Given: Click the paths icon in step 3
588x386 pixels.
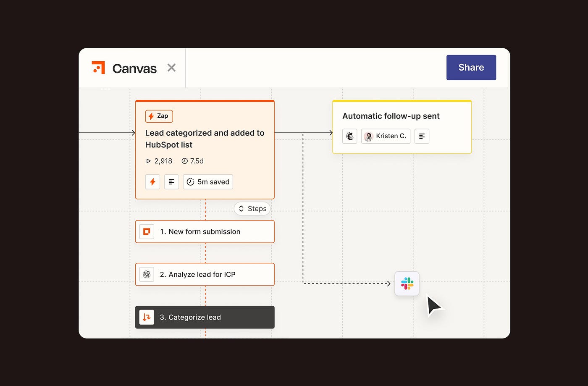Looking at the screenshot, I should pyautogui.click(x=147, y=317).
